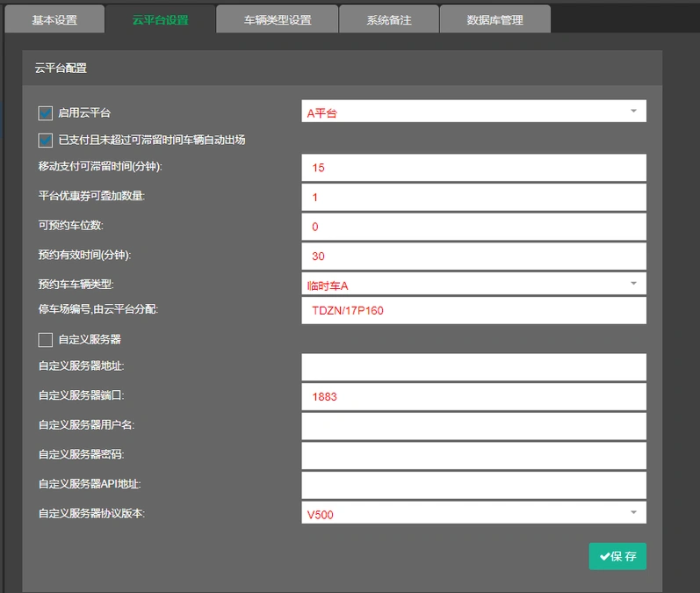Select the 可预约车位数 input field
The image size is (700, 593).
click(x=473, y=227)
